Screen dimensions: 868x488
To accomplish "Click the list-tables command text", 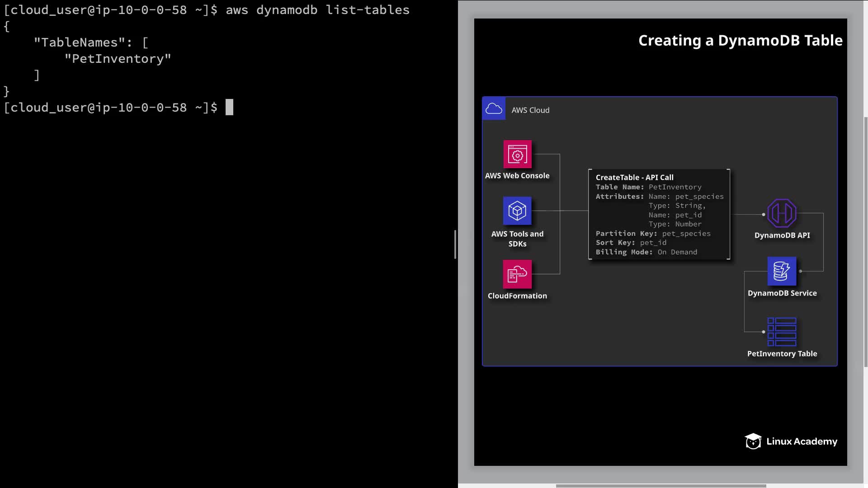I will [367, 10].
